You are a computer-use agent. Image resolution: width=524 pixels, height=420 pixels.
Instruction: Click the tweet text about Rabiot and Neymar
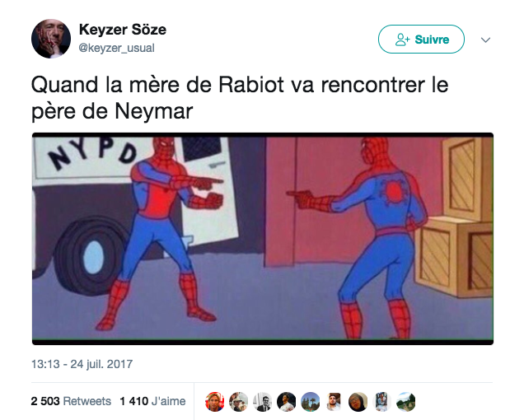click(x=240, y=97)
